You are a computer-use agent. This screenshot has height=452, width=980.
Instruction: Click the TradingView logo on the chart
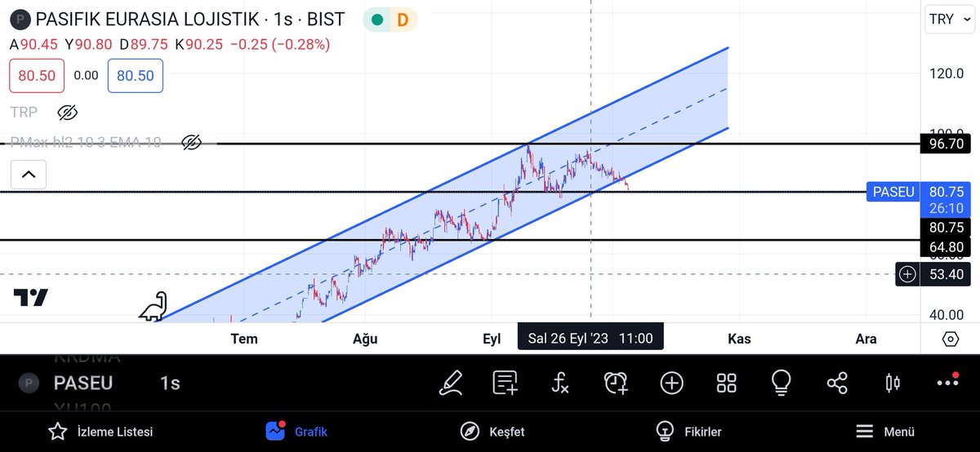coord(31,298)
